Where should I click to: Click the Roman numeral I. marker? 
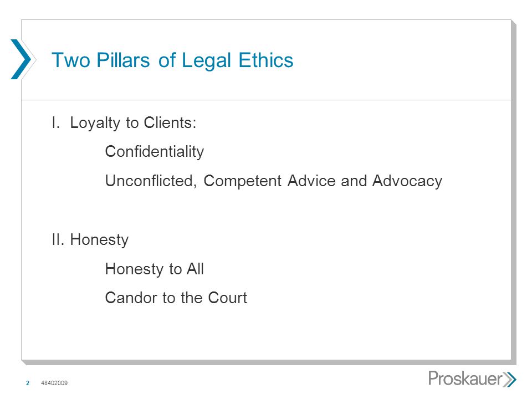click(55, 122)
